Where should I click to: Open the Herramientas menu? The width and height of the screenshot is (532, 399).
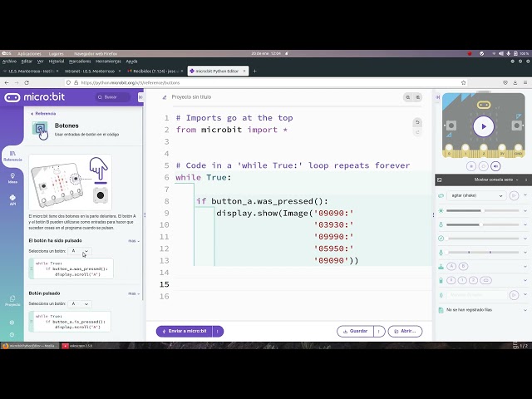(108, 62)
